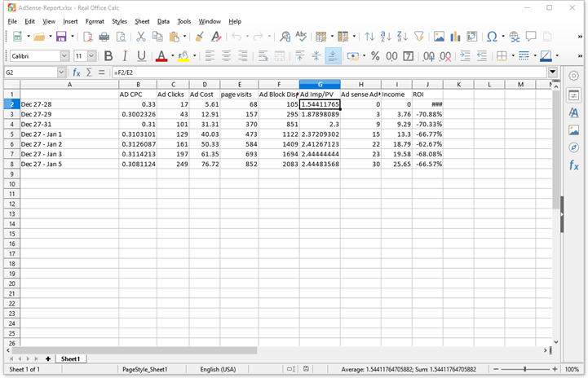The height and width of the screenshot is (378, 588).
Task: Toggle Italic formatting
Action: [125, 56]
